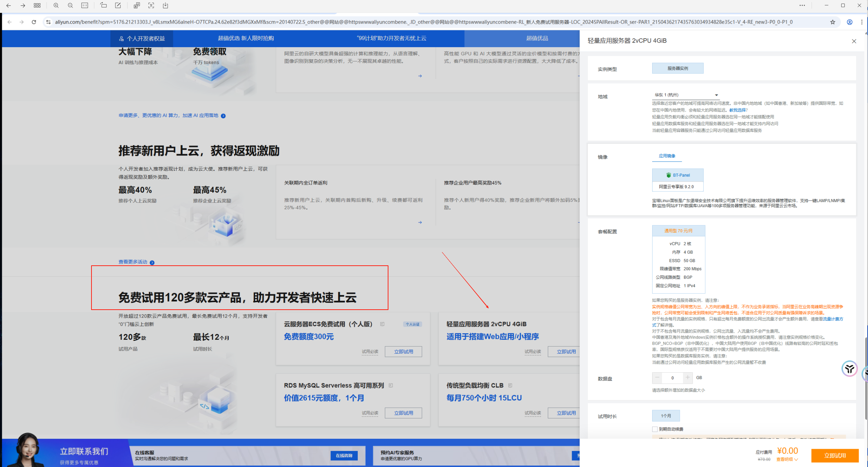Open the edit image pencil icon
This screenshot has width=868, height=467.
pyautogui.click(x=118, y=5)
